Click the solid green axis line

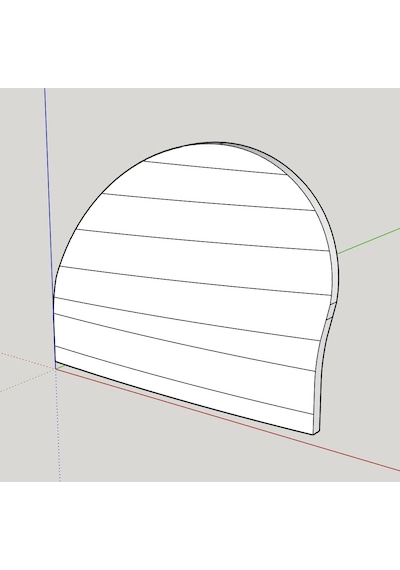point(369,241)
